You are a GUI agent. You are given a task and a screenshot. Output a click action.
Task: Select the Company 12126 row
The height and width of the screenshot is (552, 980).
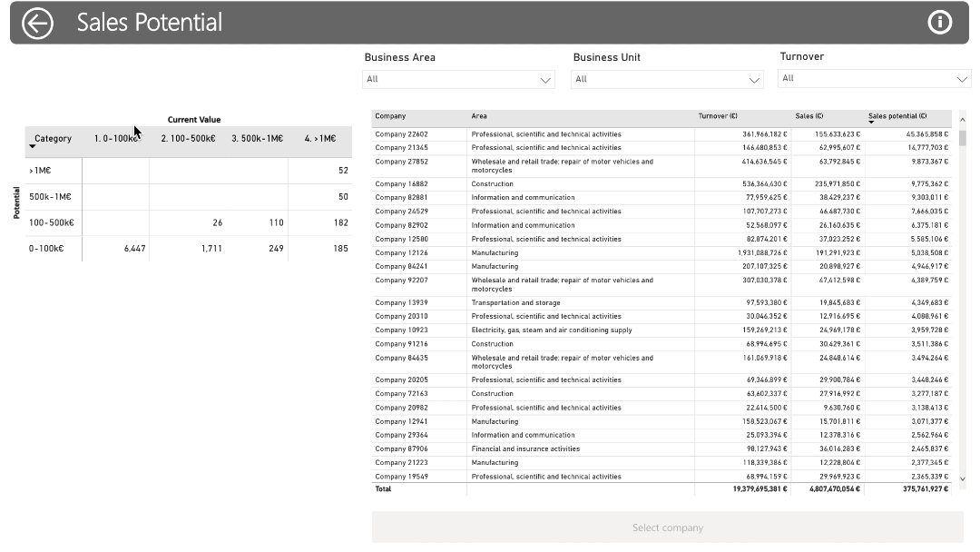(661, 253)
